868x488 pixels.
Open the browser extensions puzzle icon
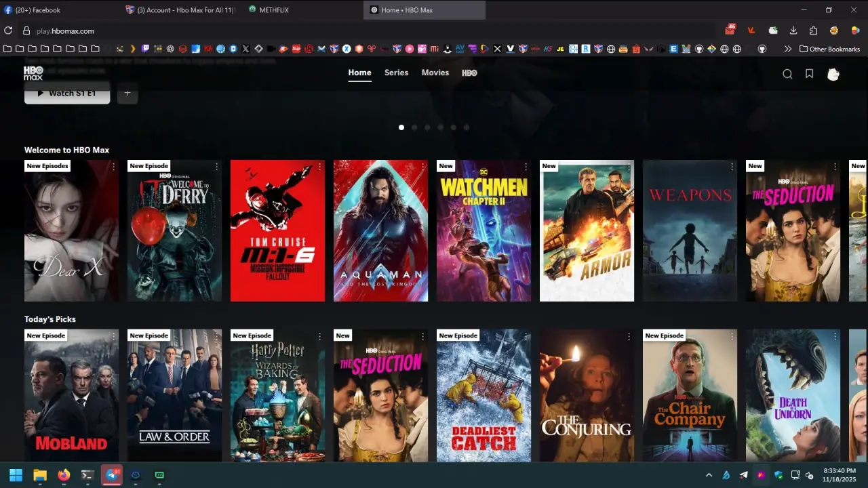[x=813, y=30]
